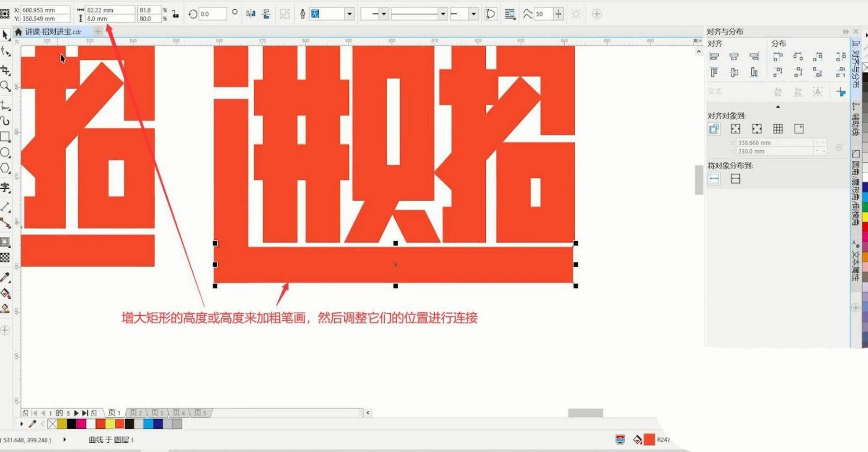Select the Text tool (字)
Screen dimensions: 868x452
[x=5, y=188]
